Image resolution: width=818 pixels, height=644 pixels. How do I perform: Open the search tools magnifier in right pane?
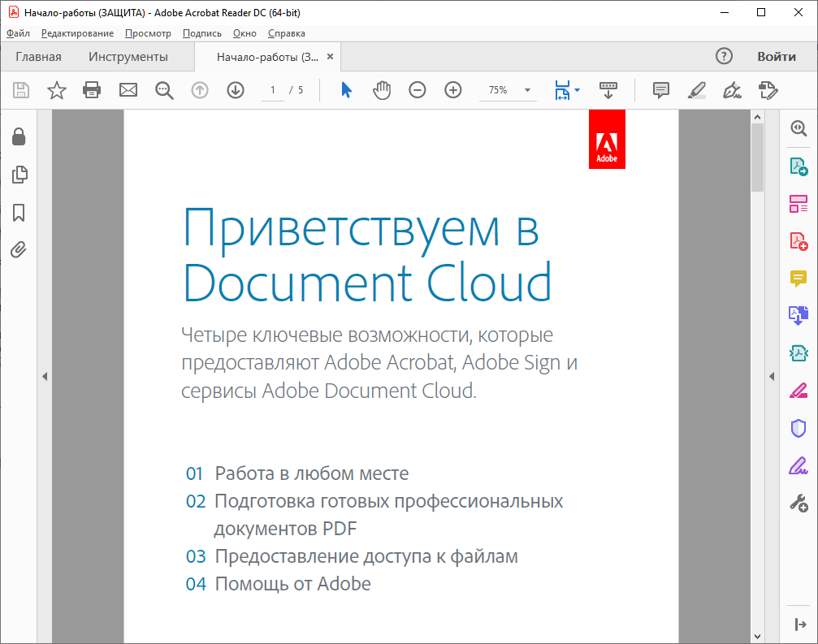point(799,128)
